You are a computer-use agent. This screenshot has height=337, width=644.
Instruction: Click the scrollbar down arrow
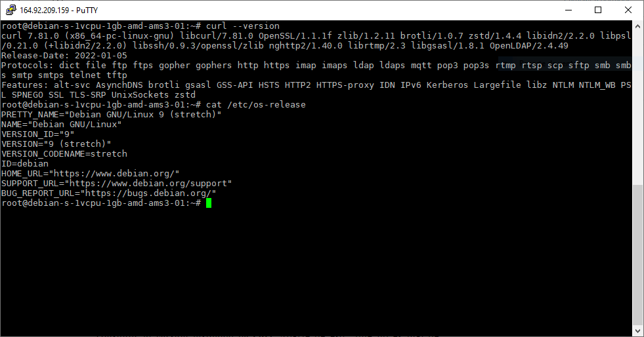point(637,330)
